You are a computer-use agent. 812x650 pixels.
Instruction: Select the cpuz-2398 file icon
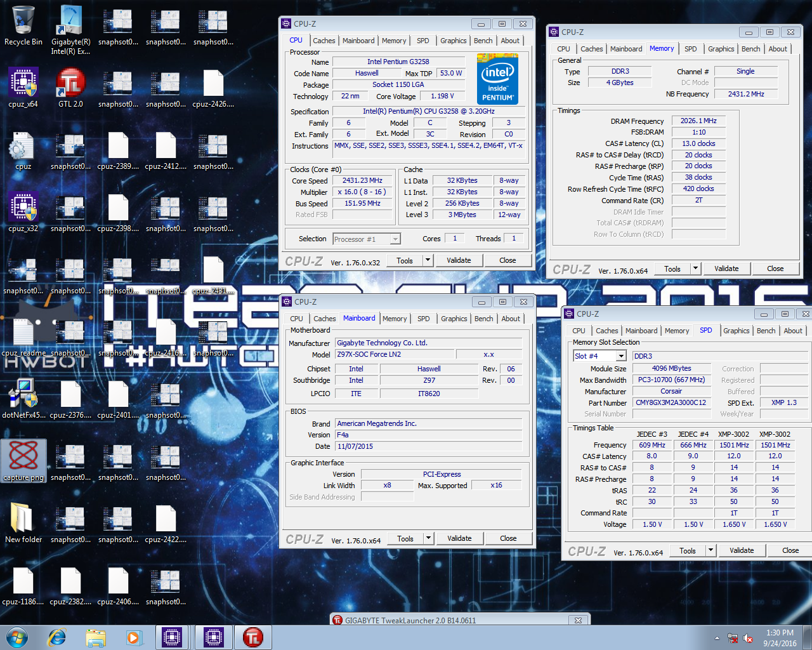click(x=118, y=213)
